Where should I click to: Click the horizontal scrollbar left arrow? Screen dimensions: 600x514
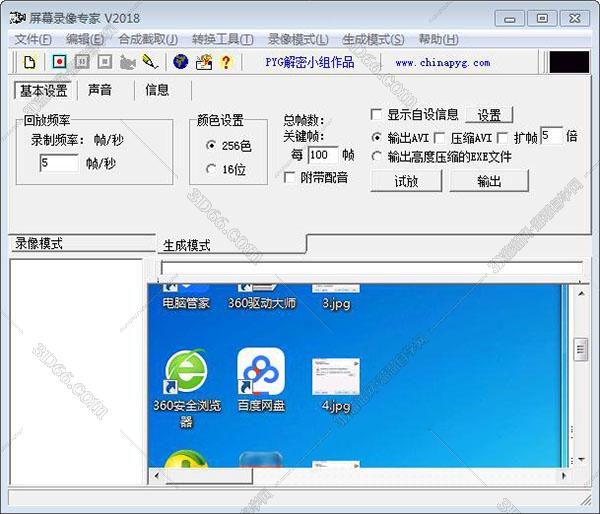[x=157, y=476]
